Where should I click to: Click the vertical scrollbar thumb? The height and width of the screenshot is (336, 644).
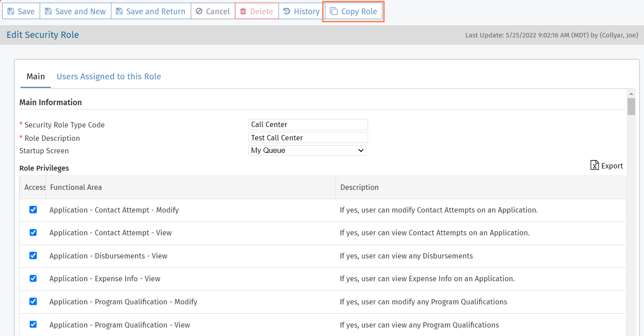point(631,107)
